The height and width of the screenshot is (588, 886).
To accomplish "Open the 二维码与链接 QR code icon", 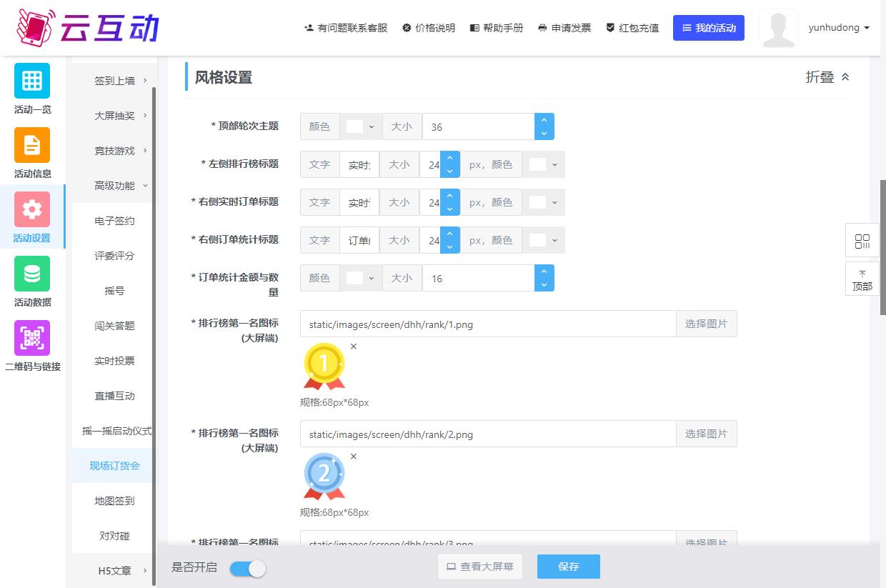I will click(x=32, y=338).
